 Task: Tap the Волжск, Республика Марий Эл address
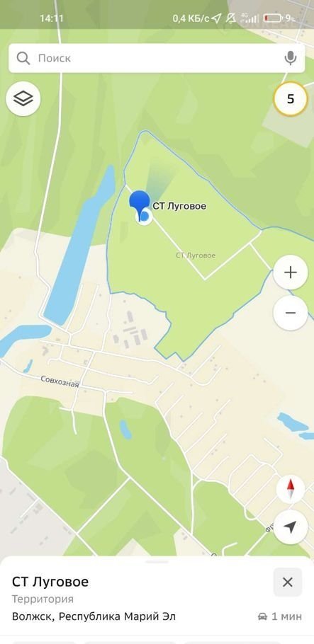(94, 616)
